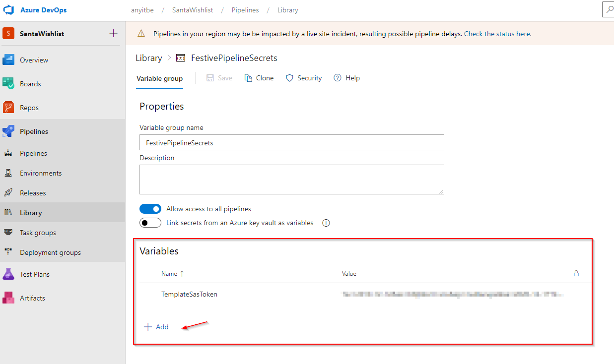The image size is (614, 364).
Task: Click the Boards sidebar icon
Action: click(8, 84)
